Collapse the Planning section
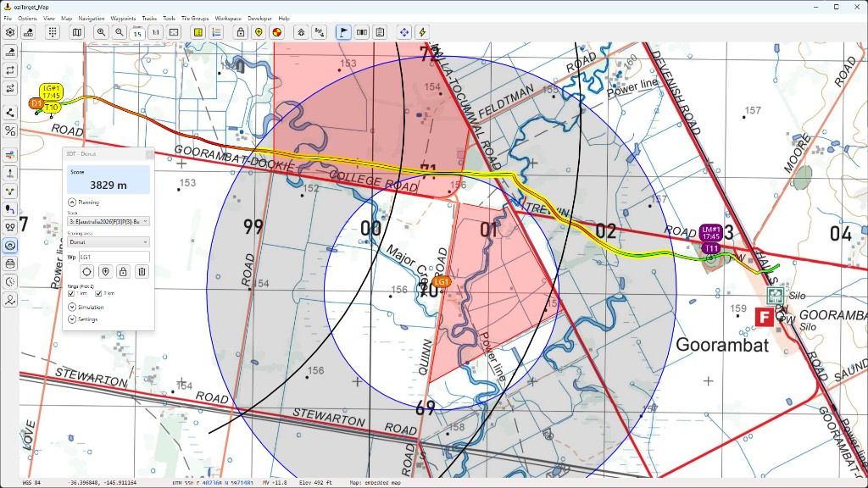Image resolution: width=868 pixels, height=488 pixels. pyautogui.click(x=72, y=202)
